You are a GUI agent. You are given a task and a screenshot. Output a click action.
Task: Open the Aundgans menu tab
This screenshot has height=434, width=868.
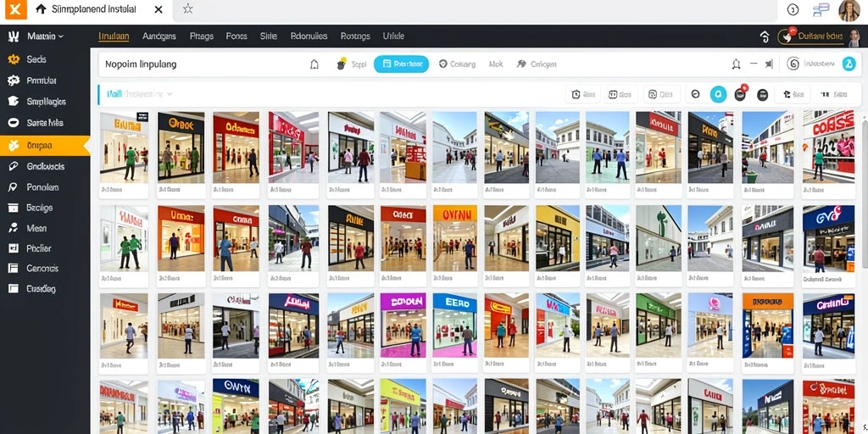tap(159, 36)
